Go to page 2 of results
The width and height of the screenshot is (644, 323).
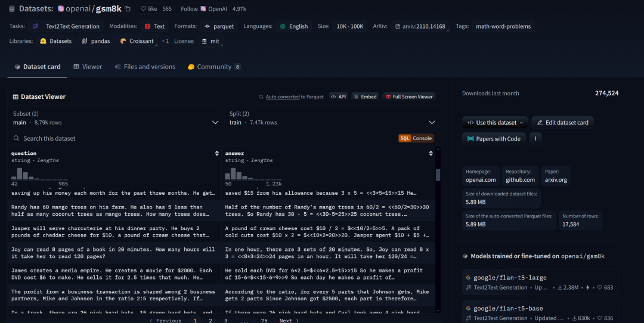(x=210, y=321)
